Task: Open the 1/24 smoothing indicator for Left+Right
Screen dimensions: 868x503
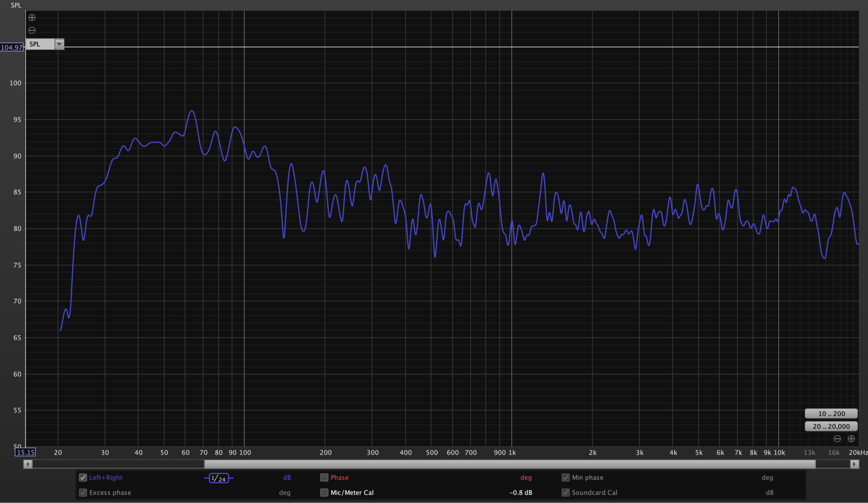Action: coord(218,478)
